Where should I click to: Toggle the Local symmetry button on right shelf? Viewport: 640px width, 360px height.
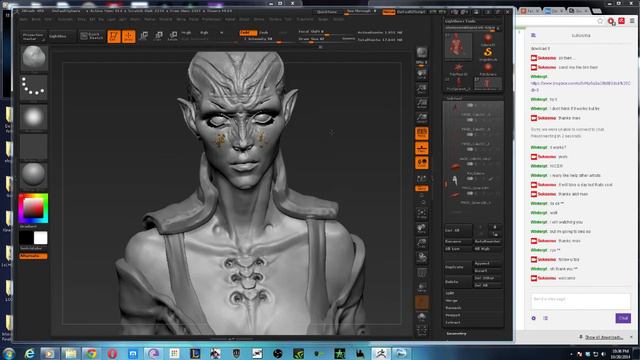422,163
